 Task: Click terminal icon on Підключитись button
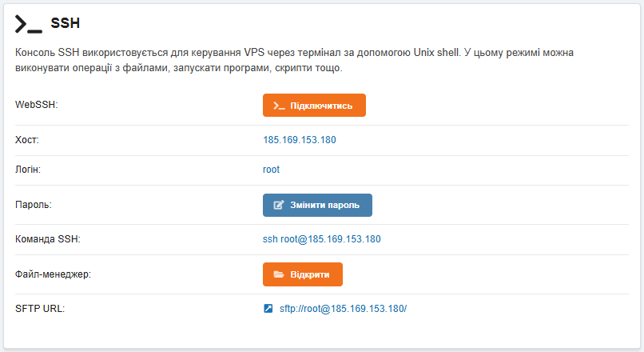click(279, 106)
